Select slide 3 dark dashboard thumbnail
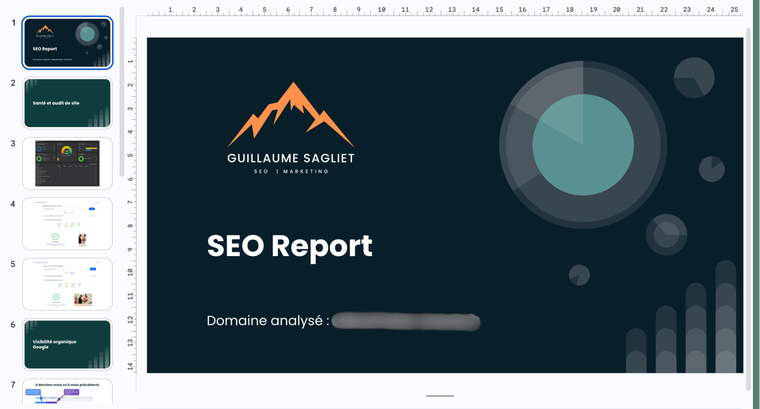Viewport: 760px width, 409px height. 67,163
